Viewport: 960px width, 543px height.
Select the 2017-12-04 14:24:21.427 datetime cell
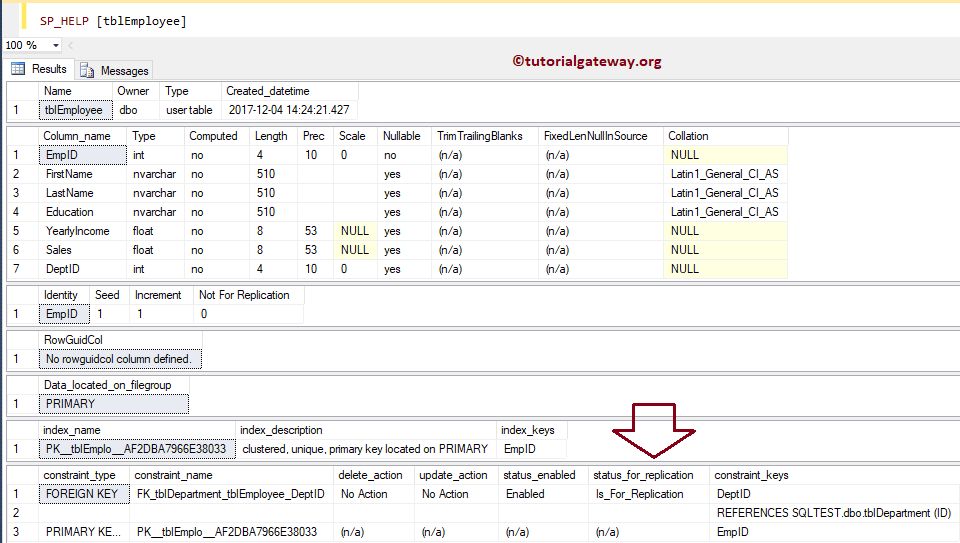point(290,110)
